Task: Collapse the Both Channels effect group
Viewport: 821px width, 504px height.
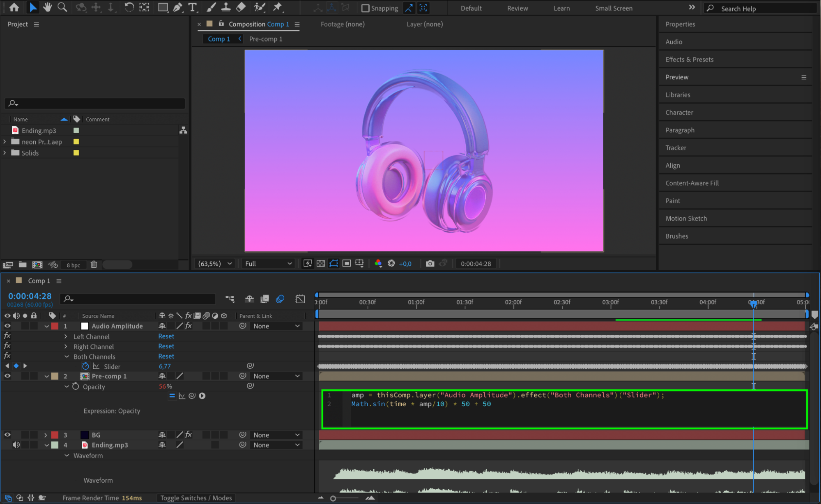Action: [x=67, y=357]
